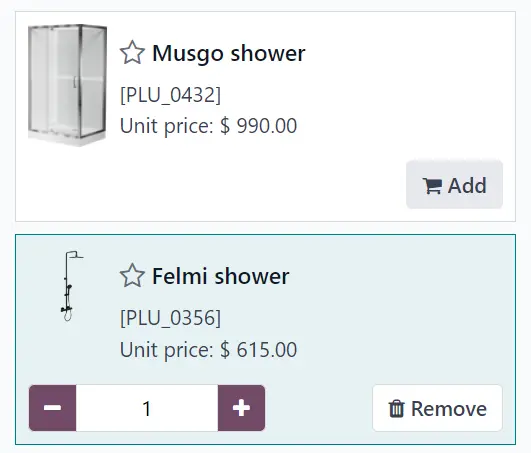The width and height of the screenshot is (531, 453).
Task: Open the Musgo shower product image
Action: (67, 85)
